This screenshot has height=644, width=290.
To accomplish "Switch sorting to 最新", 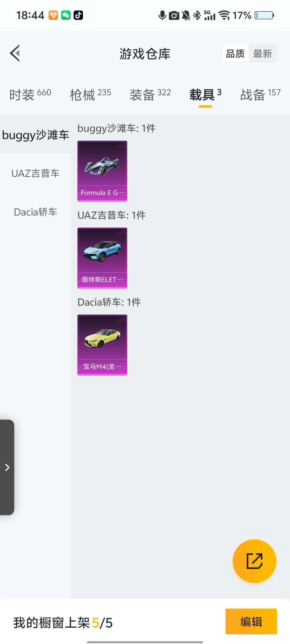I will click(x=263, y=53).
